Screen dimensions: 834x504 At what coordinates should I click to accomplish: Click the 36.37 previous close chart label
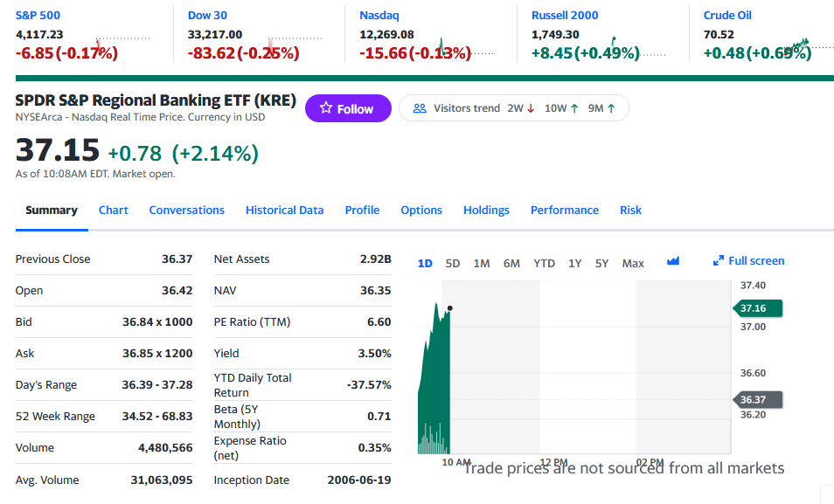pos(757,399)
